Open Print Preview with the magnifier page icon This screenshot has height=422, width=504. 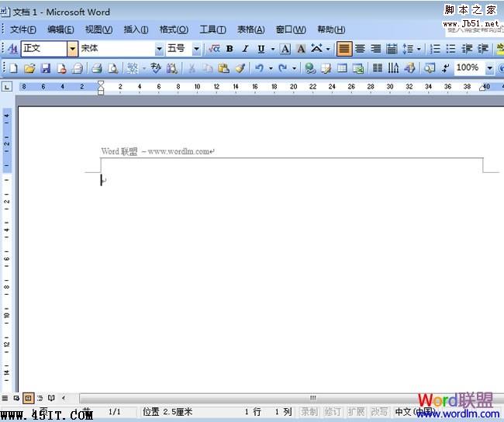point(112,67)
